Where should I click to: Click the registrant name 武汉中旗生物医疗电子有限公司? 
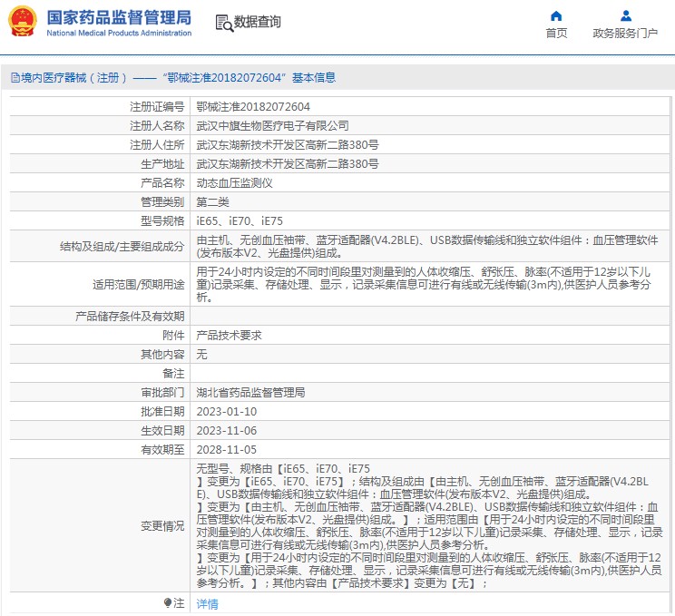[272, 125]
